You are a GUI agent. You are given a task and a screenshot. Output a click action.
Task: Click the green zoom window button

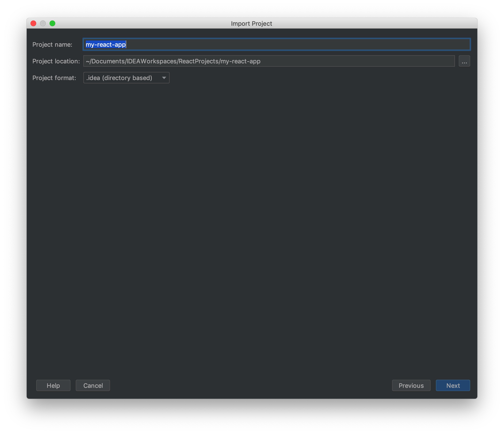(52, 23)
